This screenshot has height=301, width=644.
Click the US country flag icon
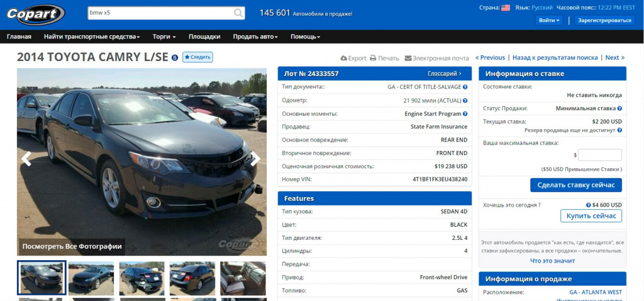pos(506,8)
